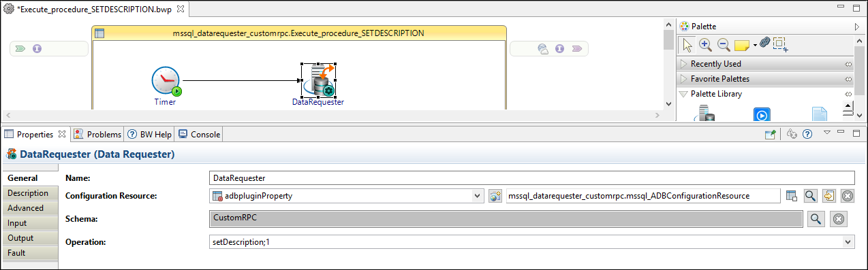The height and width of the screenshot is (270, 868).
Task: Click the greyed icon left of Properties help
Action: (792, 135)
